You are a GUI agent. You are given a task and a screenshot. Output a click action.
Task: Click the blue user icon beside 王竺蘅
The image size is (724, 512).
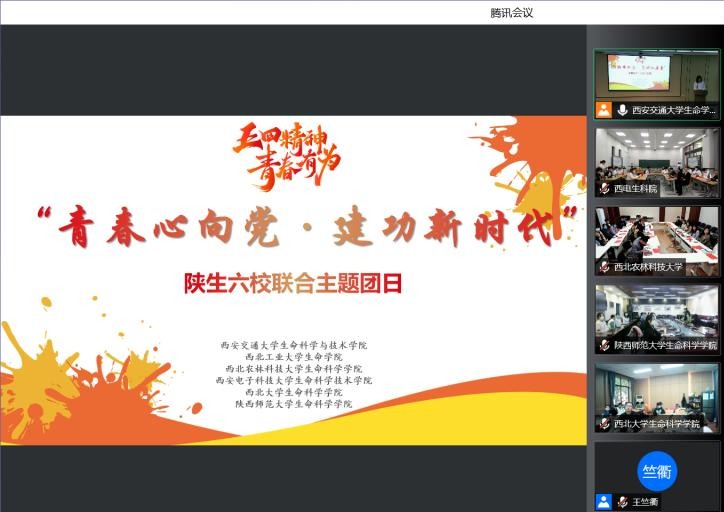click(x=603, y=502)
